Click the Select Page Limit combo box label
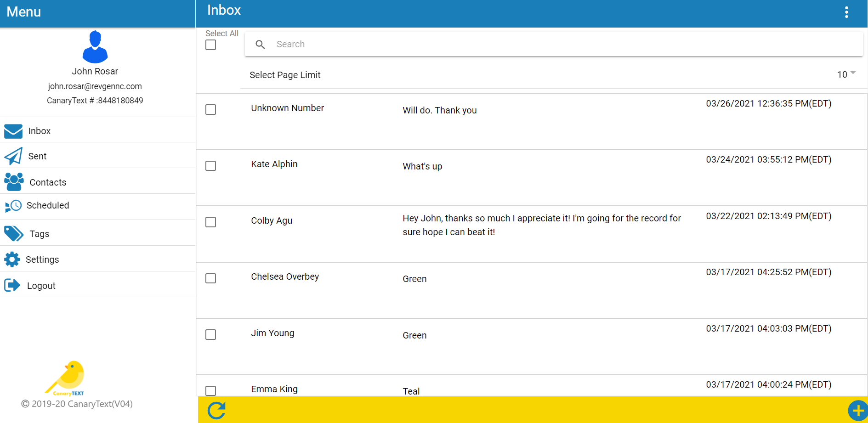The image size is (868, 423). [x=285, y=75]
